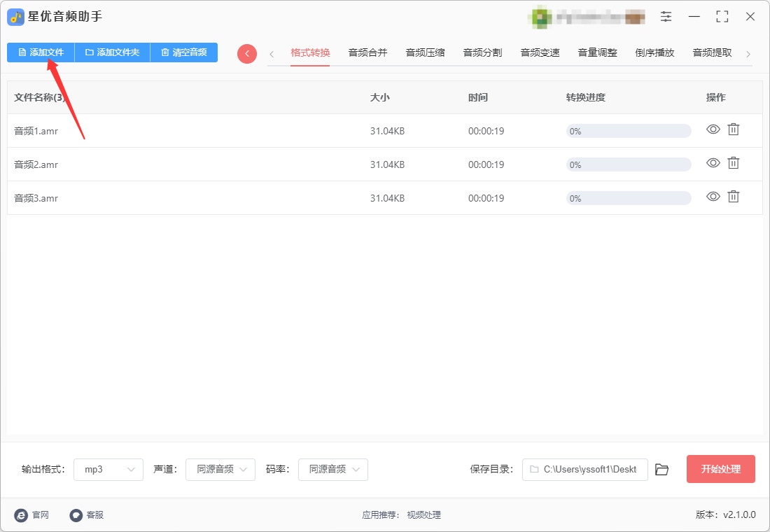
Task: Open the settings sliders icon in title bar
Action: [666, 16]
